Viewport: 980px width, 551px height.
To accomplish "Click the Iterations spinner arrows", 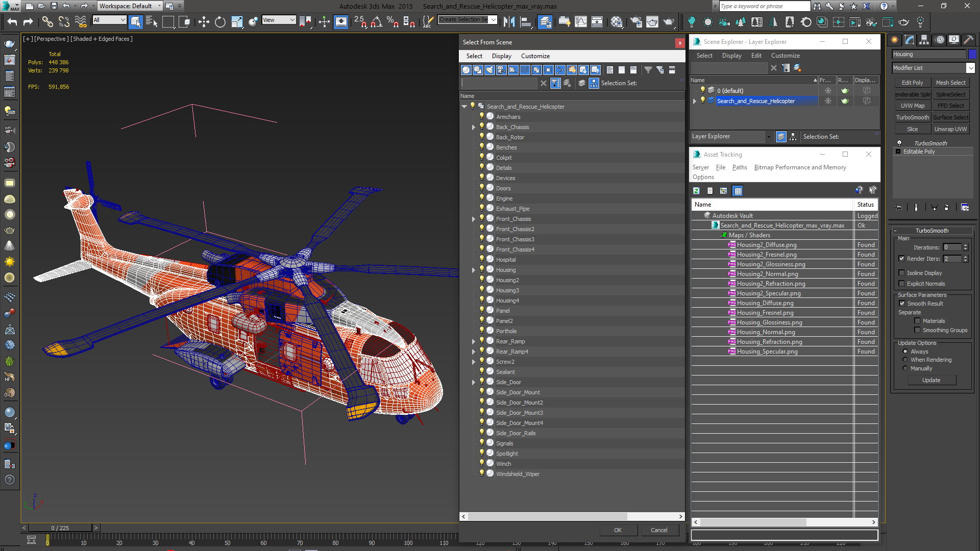I will coord(965,247).
